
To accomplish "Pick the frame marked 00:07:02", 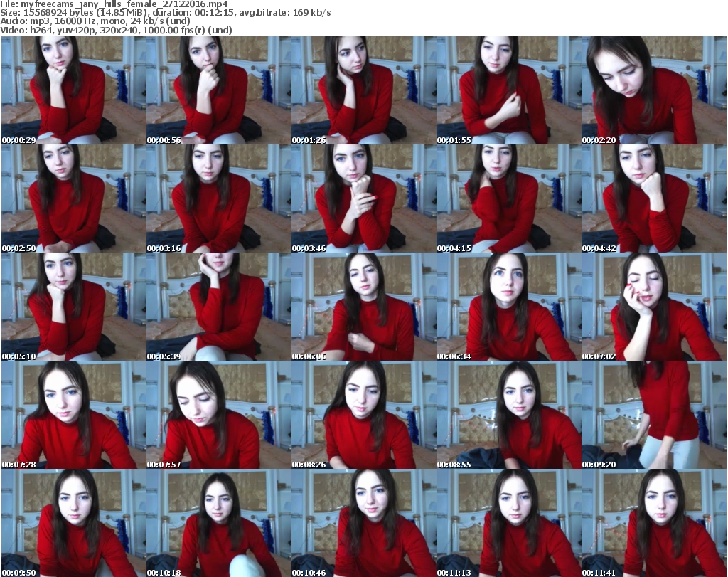I will pyautogui.click(x=654, y=307).
